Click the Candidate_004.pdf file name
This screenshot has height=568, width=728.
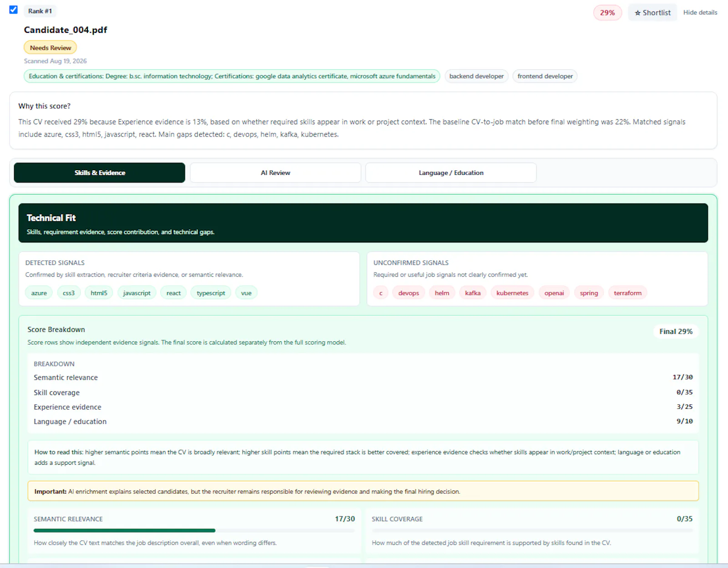[66, 30]
